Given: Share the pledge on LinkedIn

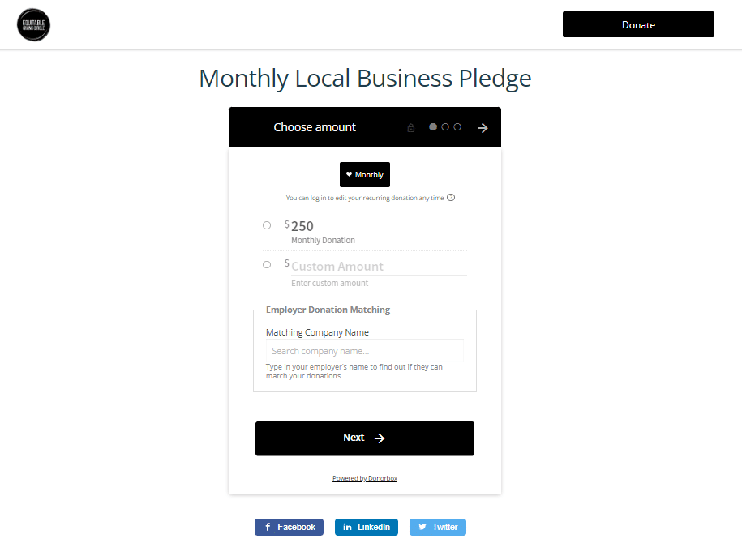Looking at the screenshot, I should coord(367,527).
